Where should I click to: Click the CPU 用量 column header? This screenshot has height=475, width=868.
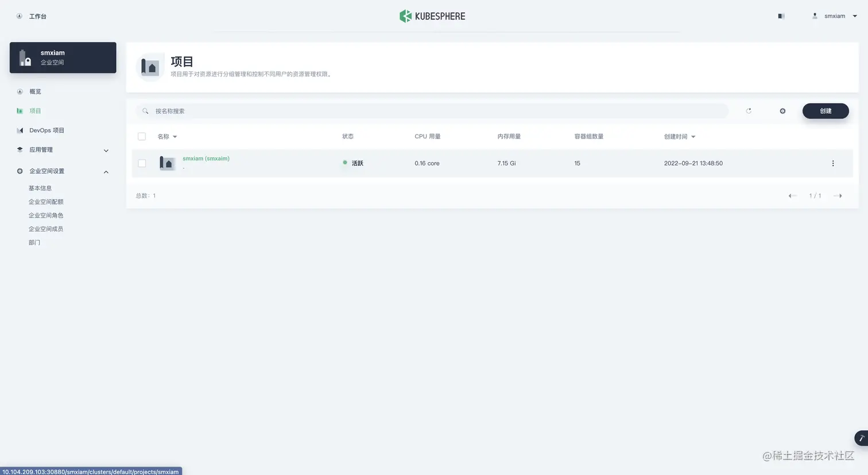428,137
